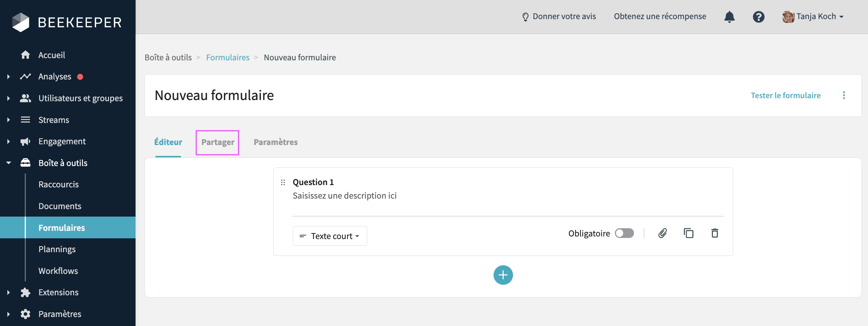
Task: Add a new question with the plus button
Action: pyautogui.click(x=503, y=275)
